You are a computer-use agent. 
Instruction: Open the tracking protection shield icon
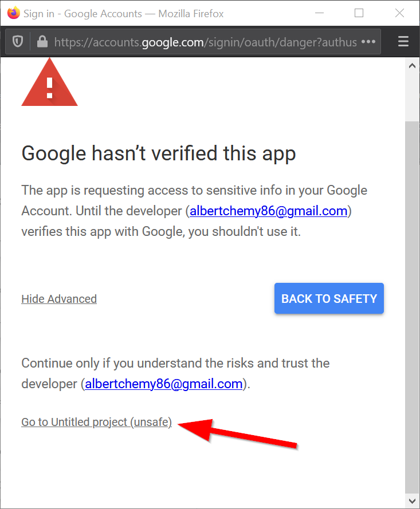click(x=18, y=42)
